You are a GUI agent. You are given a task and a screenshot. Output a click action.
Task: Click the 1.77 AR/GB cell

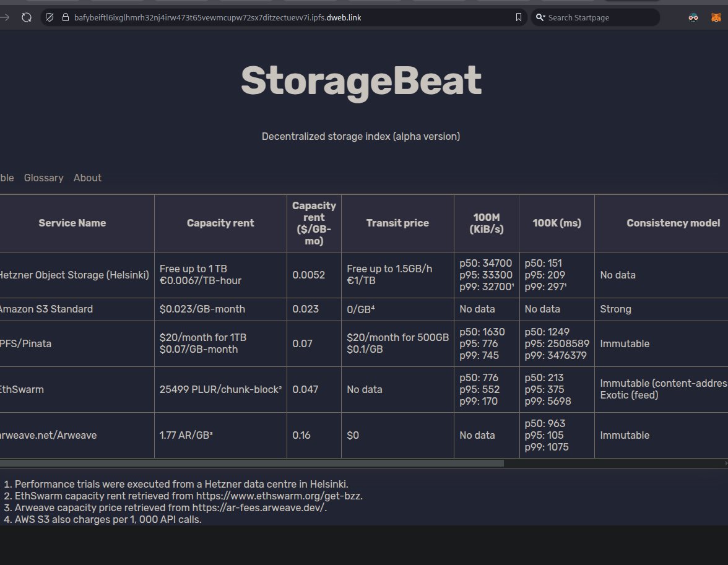tap(220, 436)
